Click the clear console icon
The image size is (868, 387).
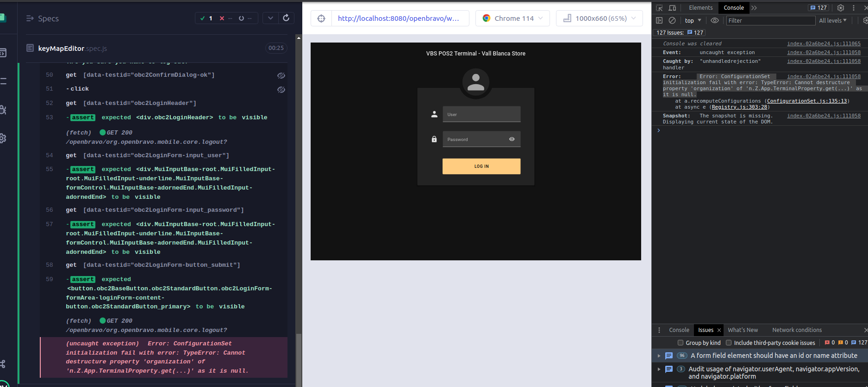pos(672,20)
